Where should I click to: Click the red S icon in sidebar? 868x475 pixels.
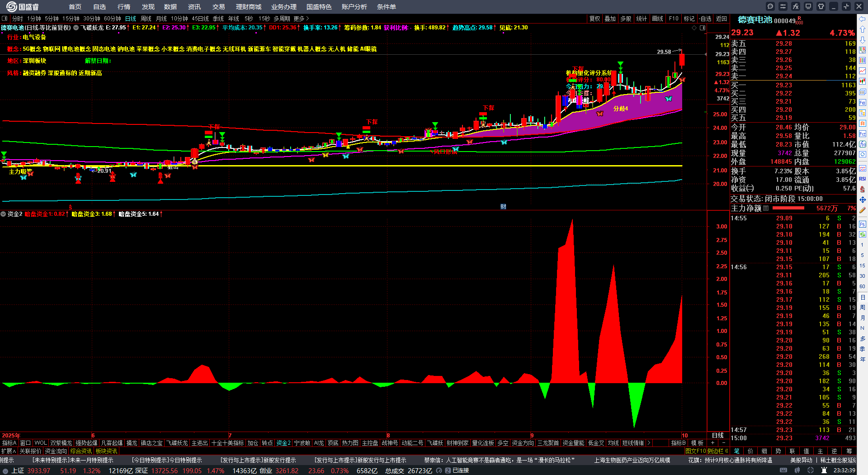click(863, 189)
